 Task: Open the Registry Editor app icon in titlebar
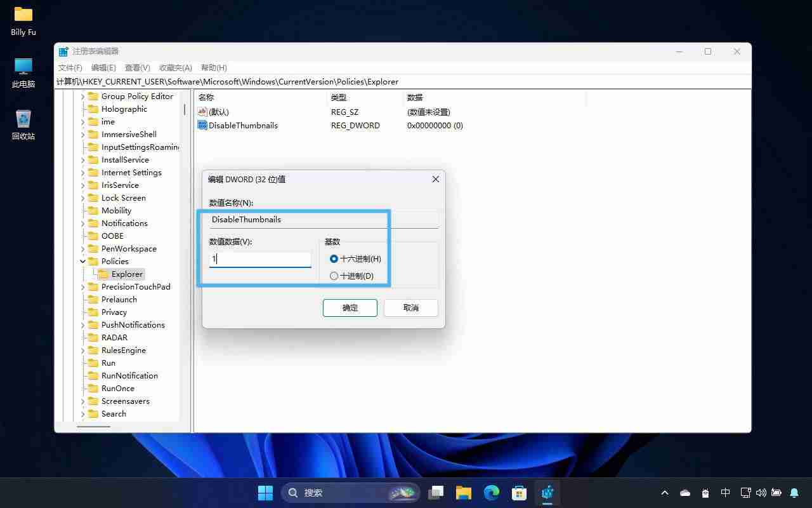(x=63, y=51)
